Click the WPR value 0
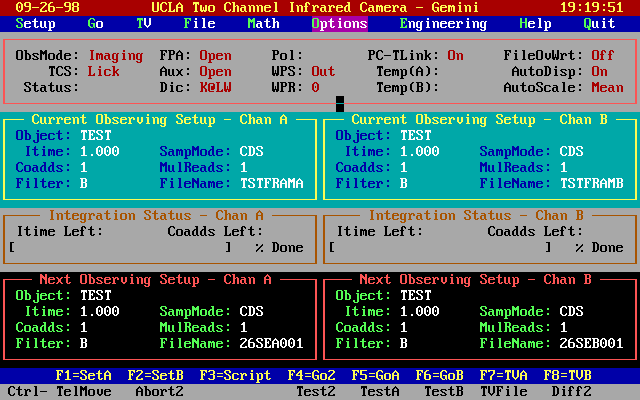Viewport: 640px width, 400px height. [x=316, y=87]
